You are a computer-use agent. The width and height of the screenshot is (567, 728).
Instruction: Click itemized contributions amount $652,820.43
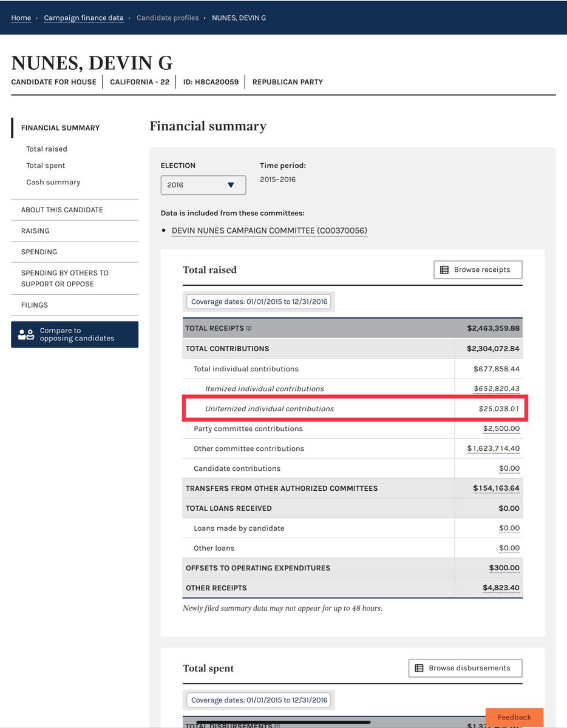coord(497,389)
